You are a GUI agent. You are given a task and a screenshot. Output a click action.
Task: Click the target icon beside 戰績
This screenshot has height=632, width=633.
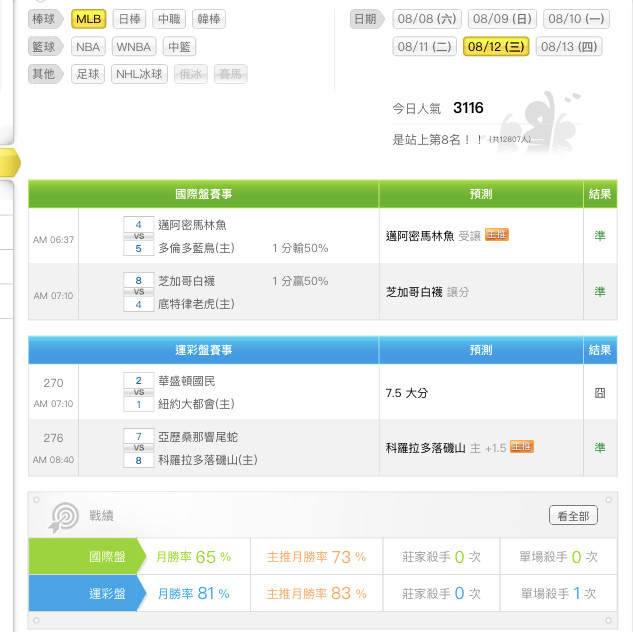pyautogui.click(x=64, y=517)
